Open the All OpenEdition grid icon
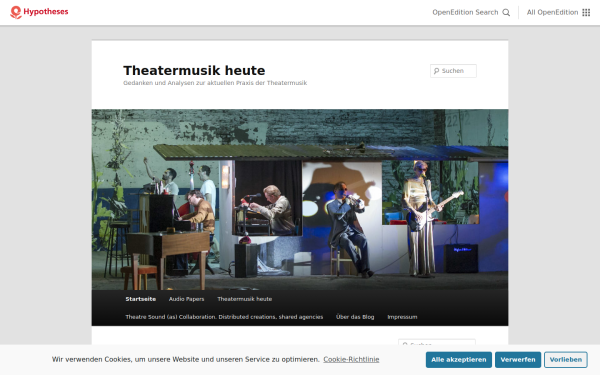The width and height of the screenshot is (600, 375). pos(586,12)
